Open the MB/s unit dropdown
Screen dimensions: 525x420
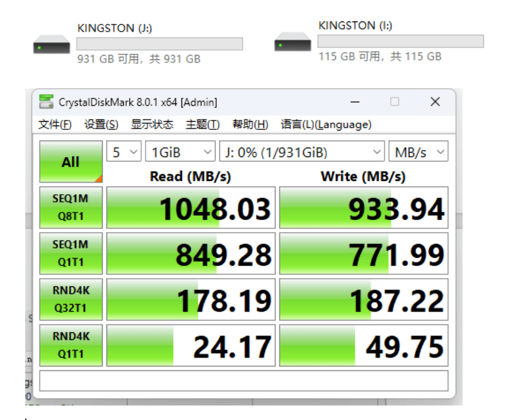pos(418,151)
